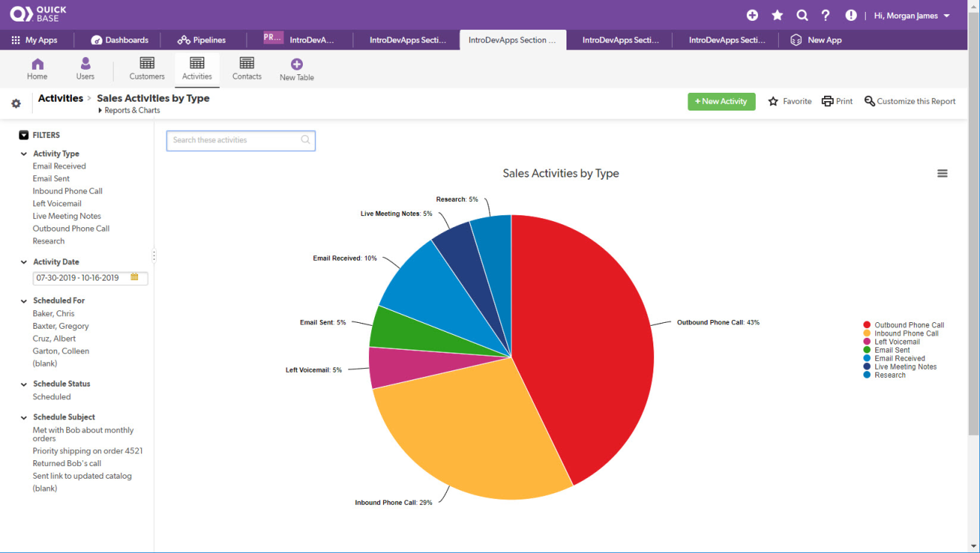Open the settings gear beside Activities
Image resolution: width=980 pixels, height=553 pixels.
(x=16, y=104)
